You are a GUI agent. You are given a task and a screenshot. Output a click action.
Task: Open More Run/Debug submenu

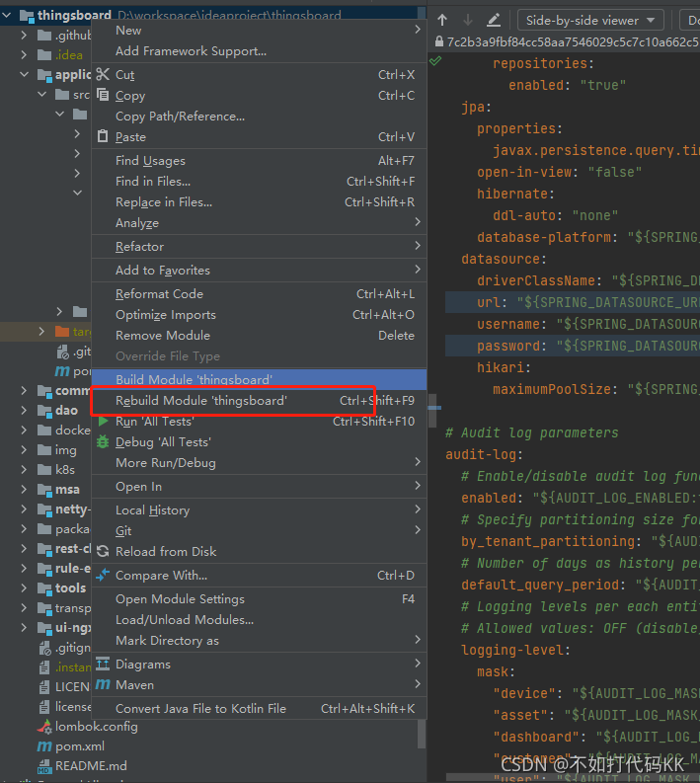pyautogui.click(x=259, y=462)
